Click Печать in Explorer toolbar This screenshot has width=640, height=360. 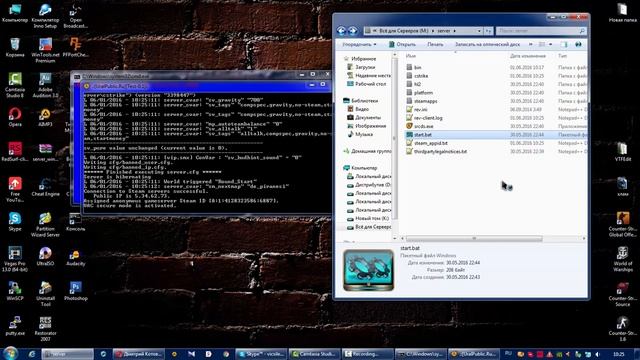435,44
